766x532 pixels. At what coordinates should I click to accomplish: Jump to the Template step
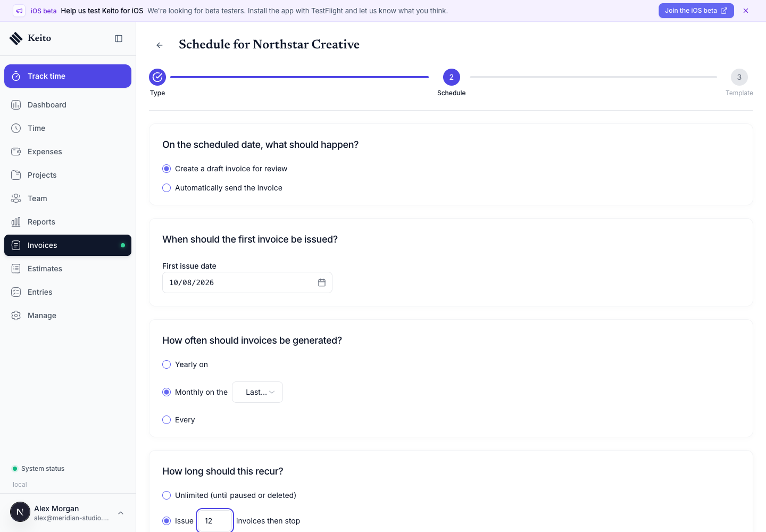[x=739, y=77]
